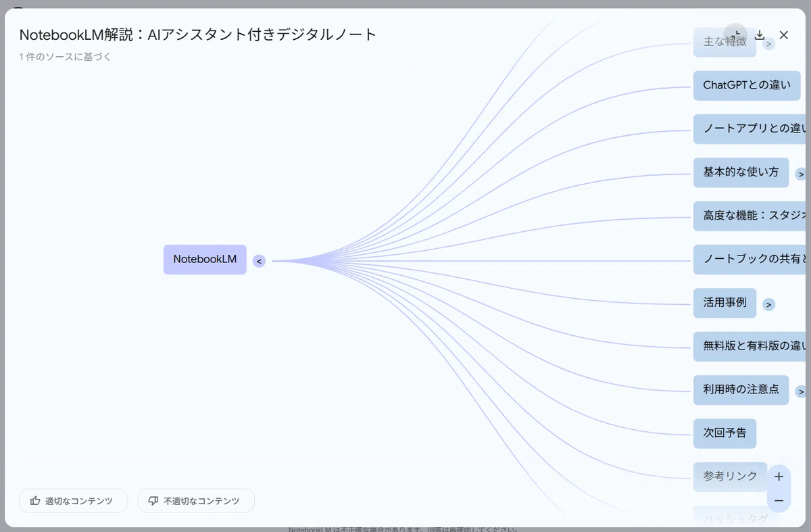Select the 主な特徴 node
811x532 pixels.
tap(724, 42)
